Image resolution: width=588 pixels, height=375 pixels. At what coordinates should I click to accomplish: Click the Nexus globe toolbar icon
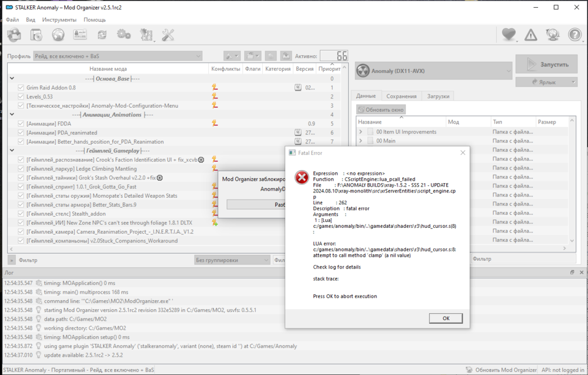coord(58,35)
